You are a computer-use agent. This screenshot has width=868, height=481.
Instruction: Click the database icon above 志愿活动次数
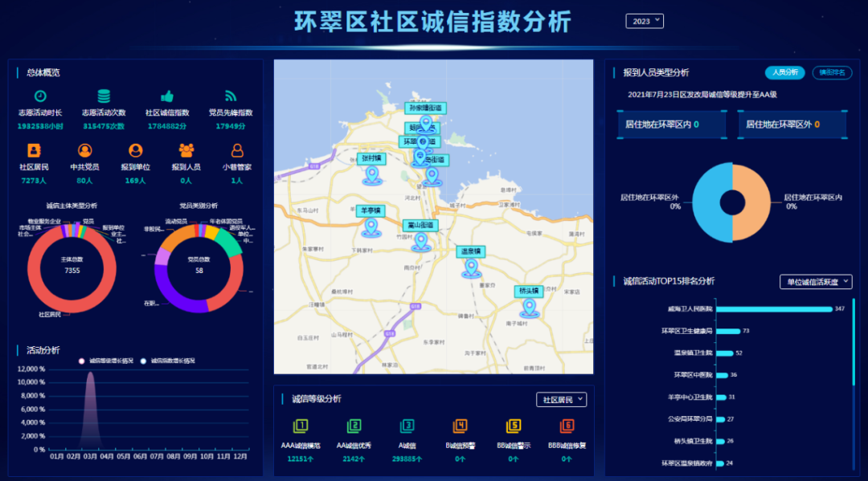104,96
